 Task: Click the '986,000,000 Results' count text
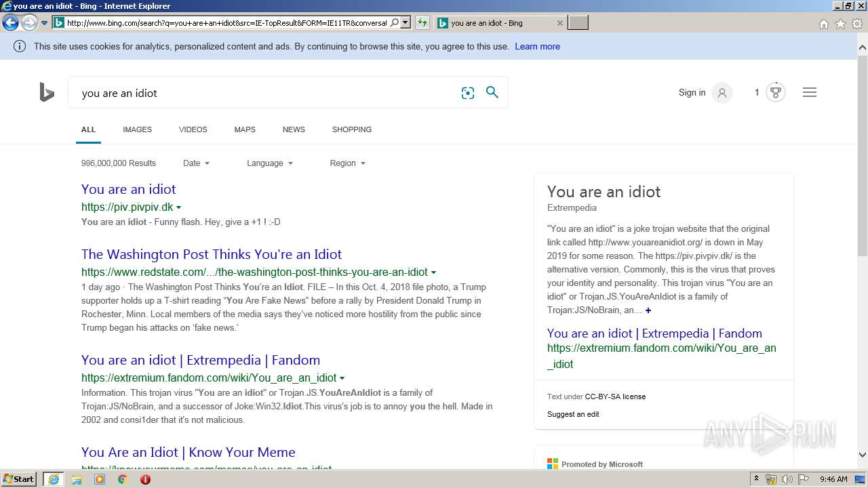119,163
